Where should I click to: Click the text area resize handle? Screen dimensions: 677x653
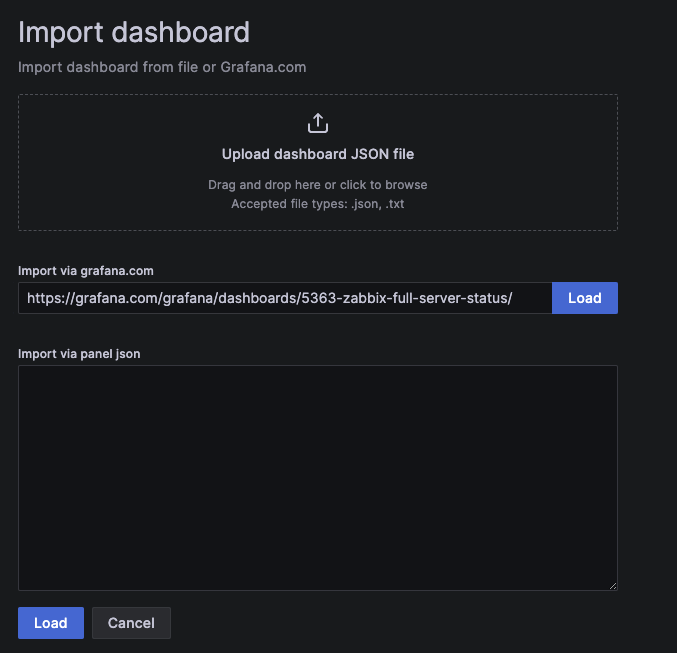(613, 586)
